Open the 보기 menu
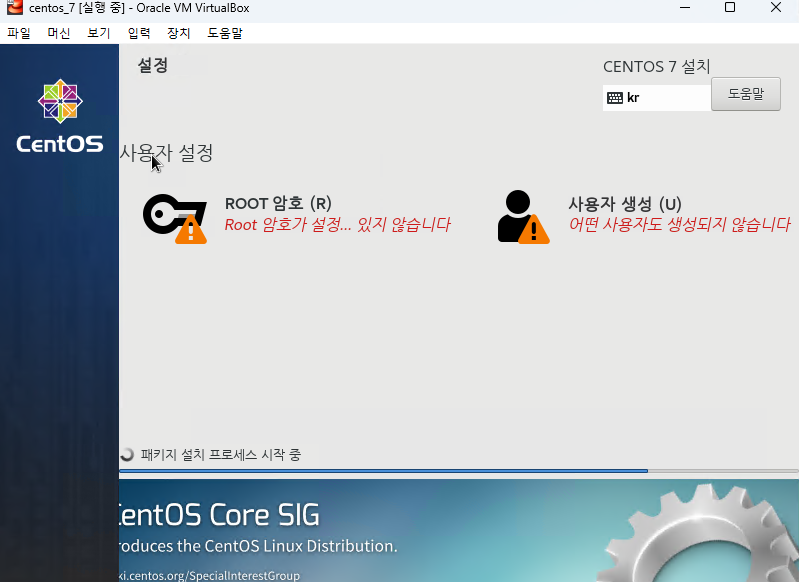 pyautogui.click(x=99, y=33)
